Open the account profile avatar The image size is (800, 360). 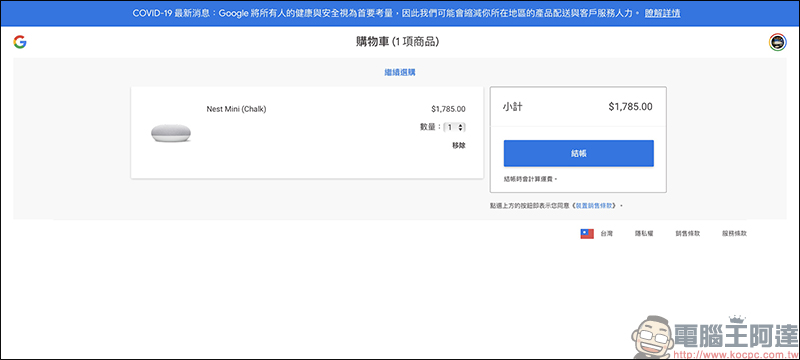778,42
